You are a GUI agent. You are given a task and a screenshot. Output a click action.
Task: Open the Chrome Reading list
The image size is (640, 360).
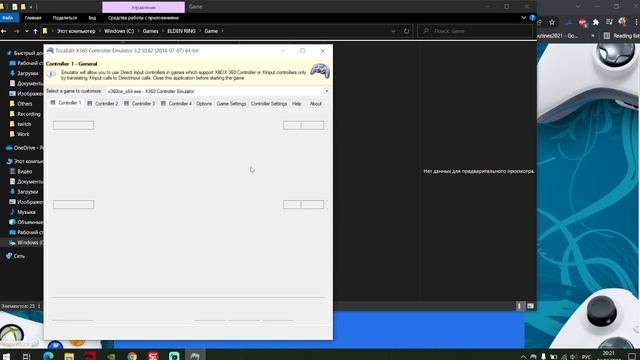tap(621, 36)
